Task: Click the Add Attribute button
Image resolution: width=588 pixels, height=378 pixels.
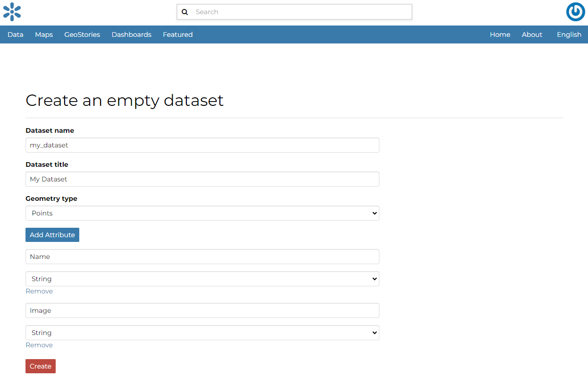Action: 52,234
